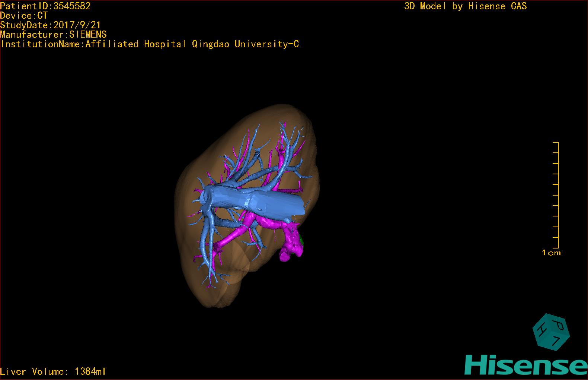Click the Liver Volume 1384ml readout
Viewport: 588px width, 380px height.
pyautogui.click(x=53, y=371)
